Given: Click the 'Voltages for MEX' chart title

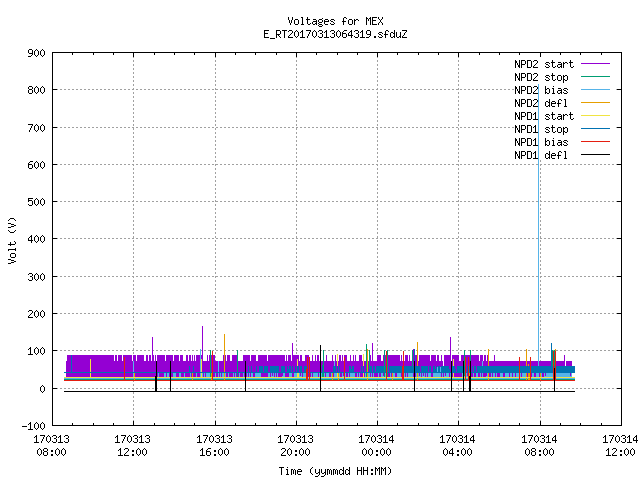Looking at the screenshot, I should pyautogui.click(x=335, y=21).
